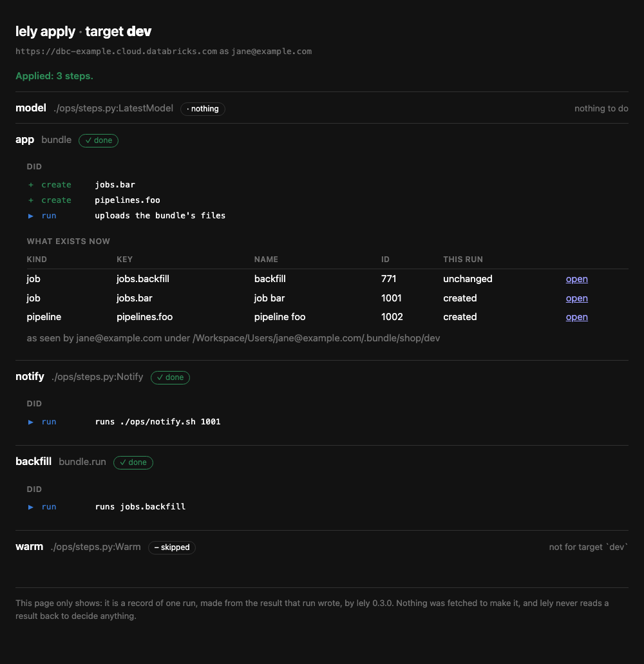Screen dimensions: 644x664
Task: Click the nothing badge on the model step
Action: coord(203,109)
